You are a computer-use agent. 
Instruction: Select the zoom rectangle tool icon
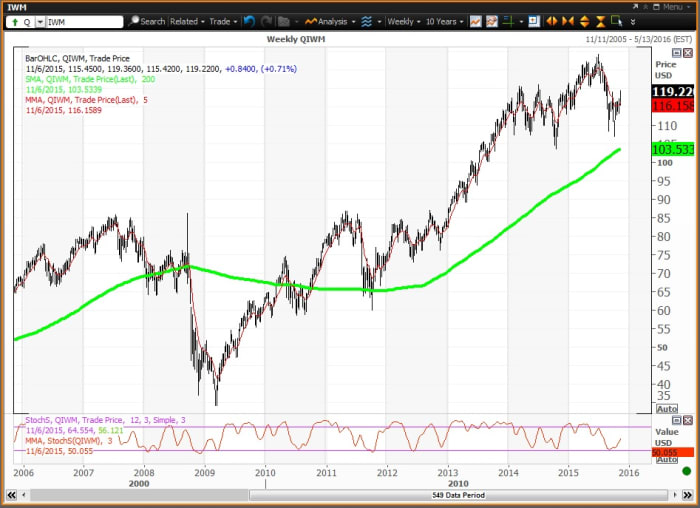(617, 21)
